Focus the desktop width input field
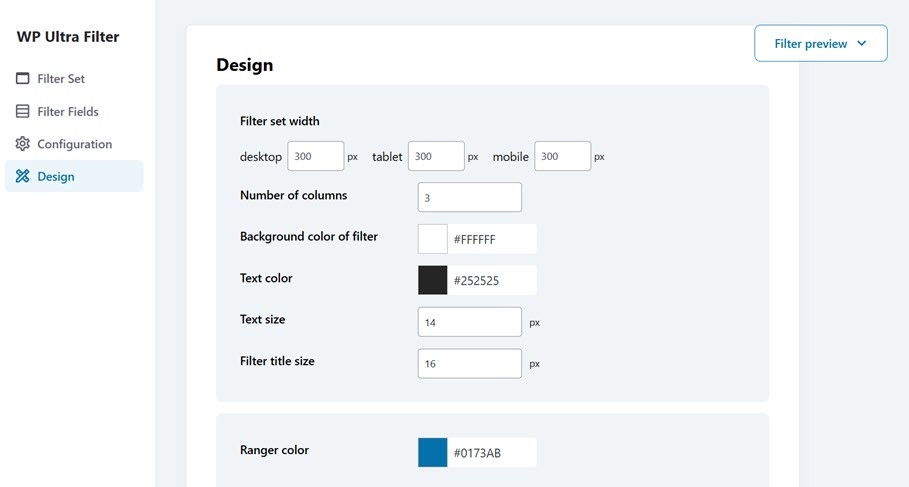This screenshot has height=487, width=909. point(316,157)
